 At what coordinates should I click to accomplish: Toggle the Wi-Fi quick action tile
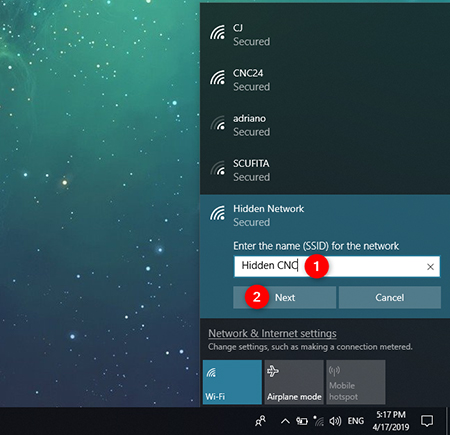click(232, 382)
